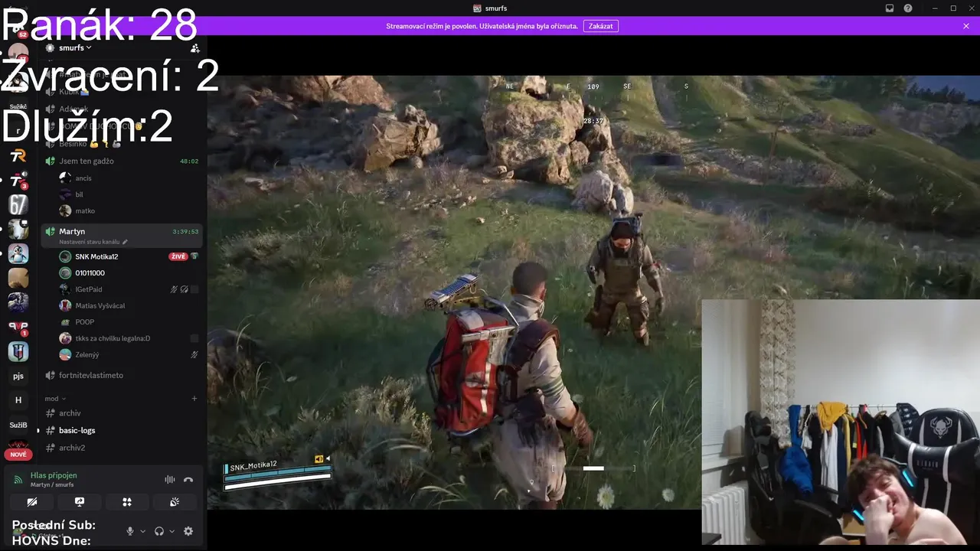Collapse the mod channel category
Image resolution: width=980 pixels, height=551 pixels.
[x=55, y=399]
